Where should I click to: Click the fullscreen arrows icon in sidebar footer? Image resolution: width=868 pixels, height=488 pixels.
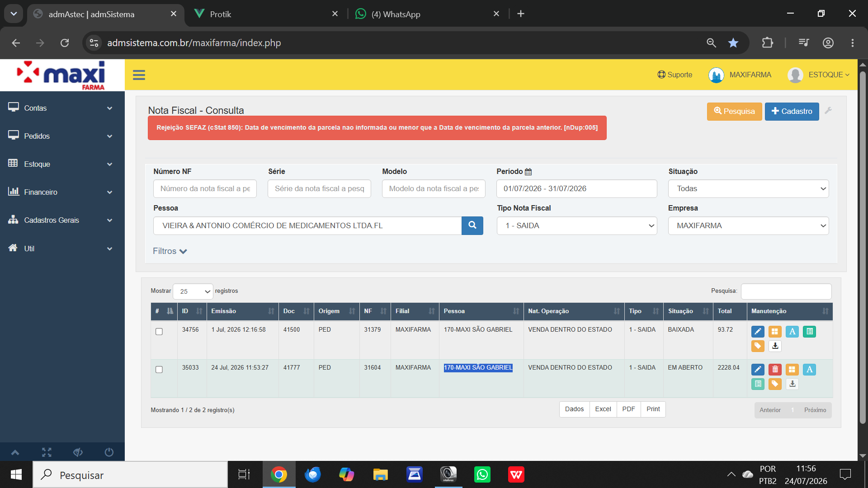tap(47, 452)
